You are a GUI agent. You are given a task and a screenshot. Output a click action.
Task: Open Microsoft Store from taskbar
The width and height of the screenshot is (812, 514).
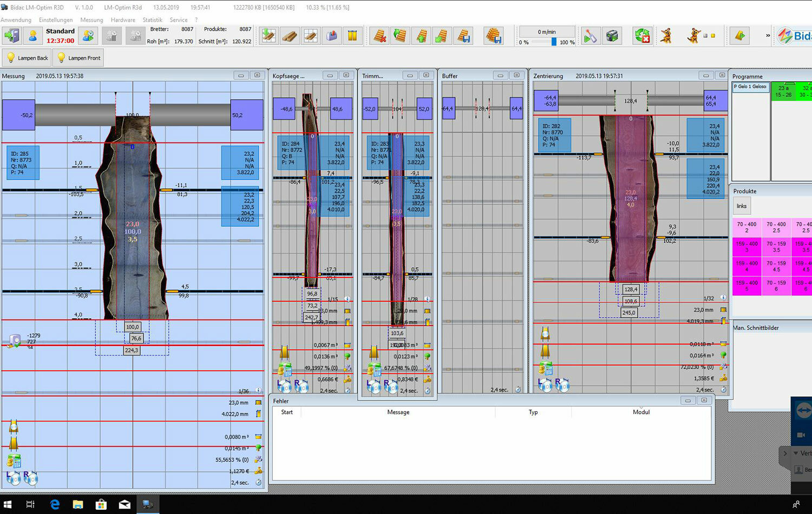pyautogui.click(x=101, y=504)
